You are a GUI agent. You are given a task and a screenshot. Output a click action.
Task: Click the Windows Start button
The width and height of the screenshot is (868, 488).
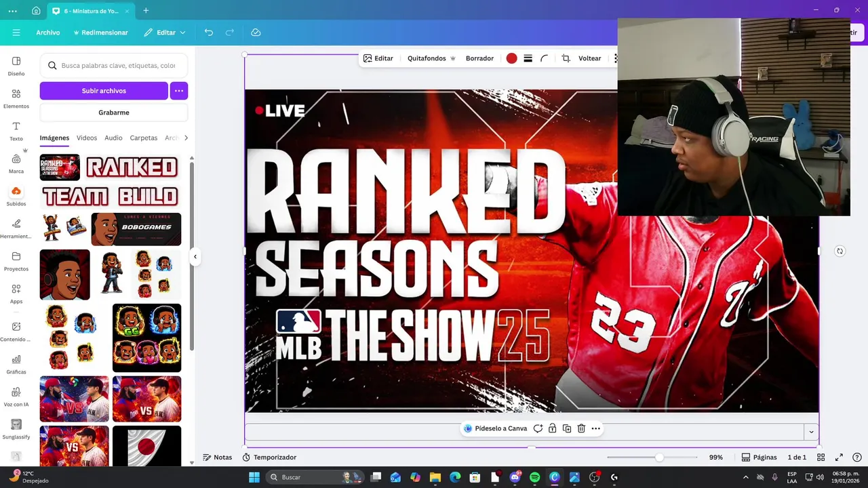point(254,477)
